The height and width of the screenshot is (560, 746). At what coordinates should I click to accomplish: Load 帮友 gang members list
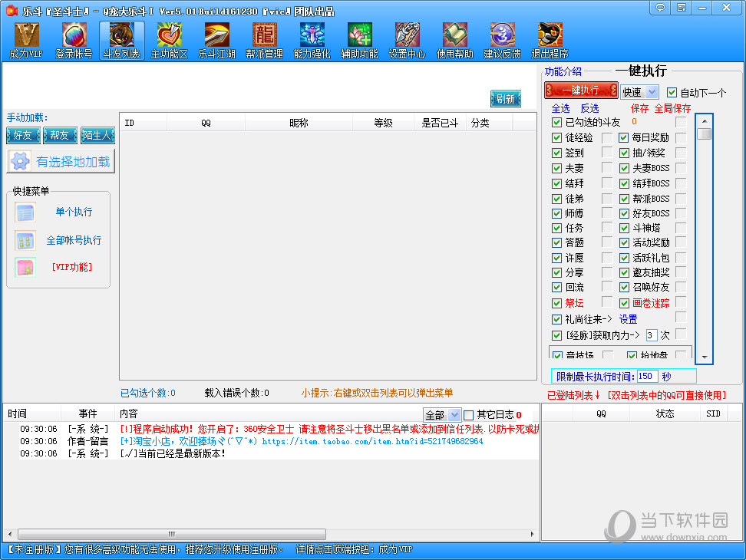click(60, 136)
